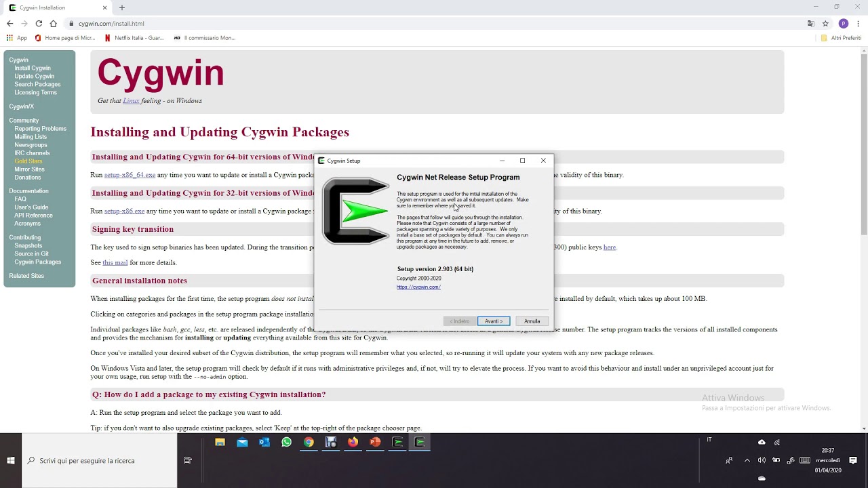Open WhatsApp from the taskbar

click(x=286, y=442)
